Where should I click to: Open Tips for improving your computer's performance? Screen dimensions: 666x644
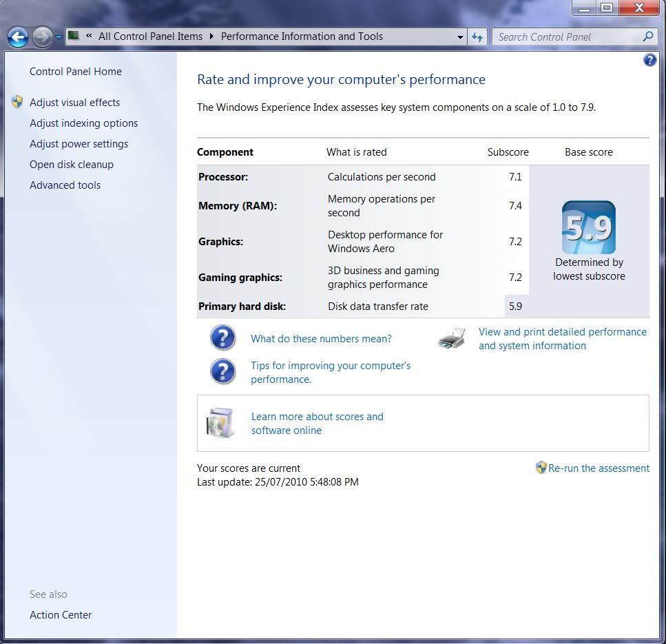[x=331, y=373]
